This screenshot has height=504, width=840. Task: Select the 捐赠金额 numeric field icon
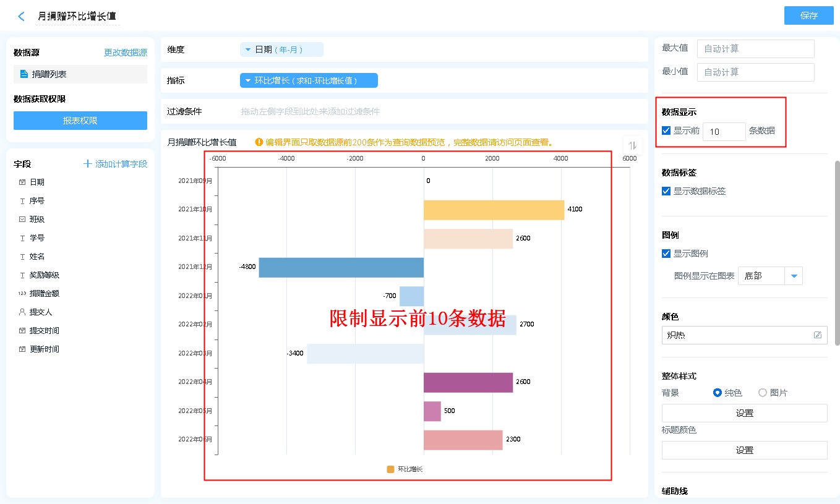click(x=22, y=294)
